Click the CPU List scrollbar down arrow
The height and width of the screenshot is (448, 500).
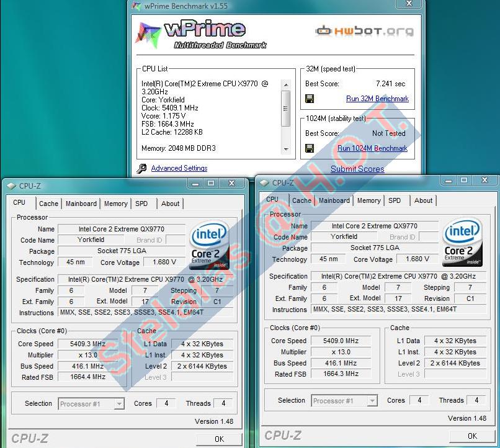[x=286, y=150]
